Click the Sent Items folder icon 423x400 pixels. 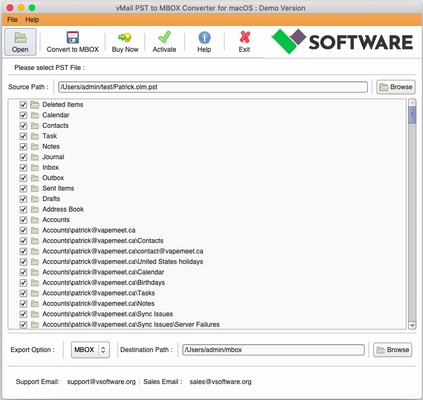(35, 188)
